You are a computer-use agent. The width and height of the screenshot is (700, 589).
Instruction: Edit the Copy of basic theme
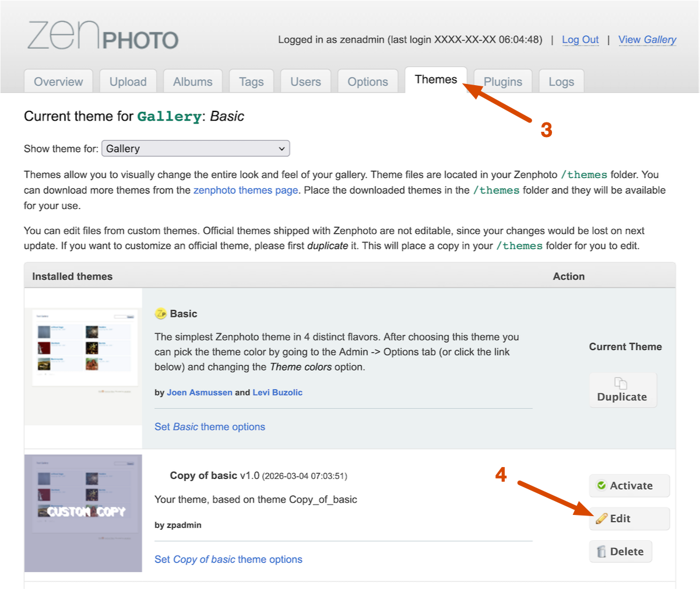point(629,518)
